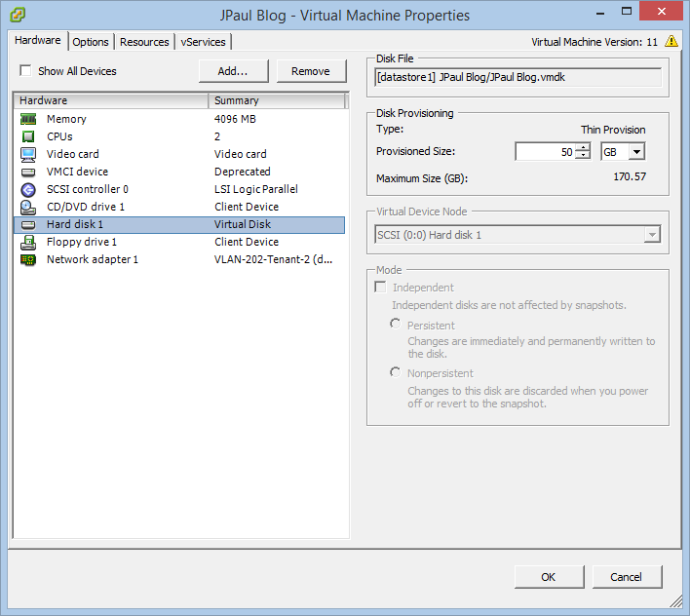
Task: Switch to the Options tab
Action: [91, 42]
